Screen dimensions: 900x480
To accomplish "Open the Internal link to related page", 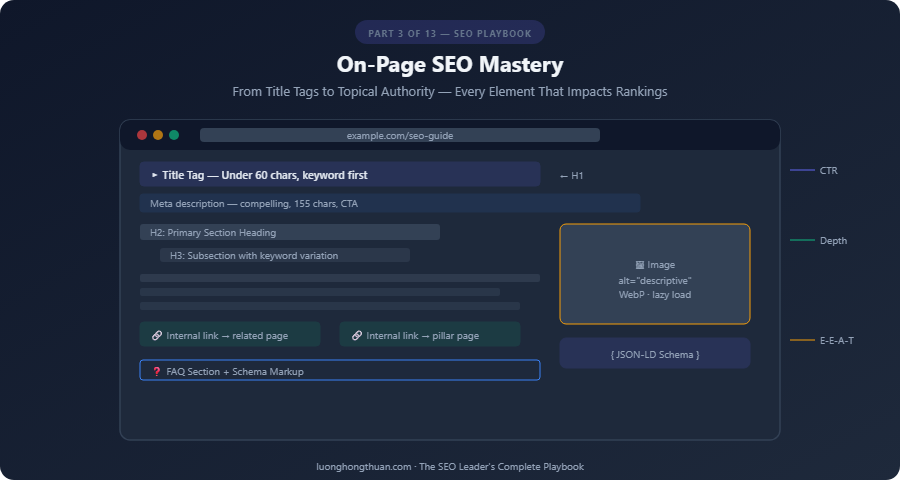I will click(230, 335).
